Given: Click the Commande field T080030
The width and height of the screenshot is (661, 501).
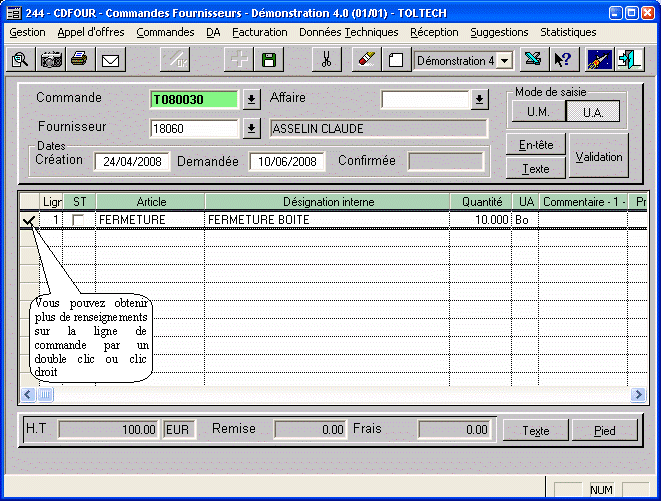Looking at the screenshot, I should (x=194, y=100).
